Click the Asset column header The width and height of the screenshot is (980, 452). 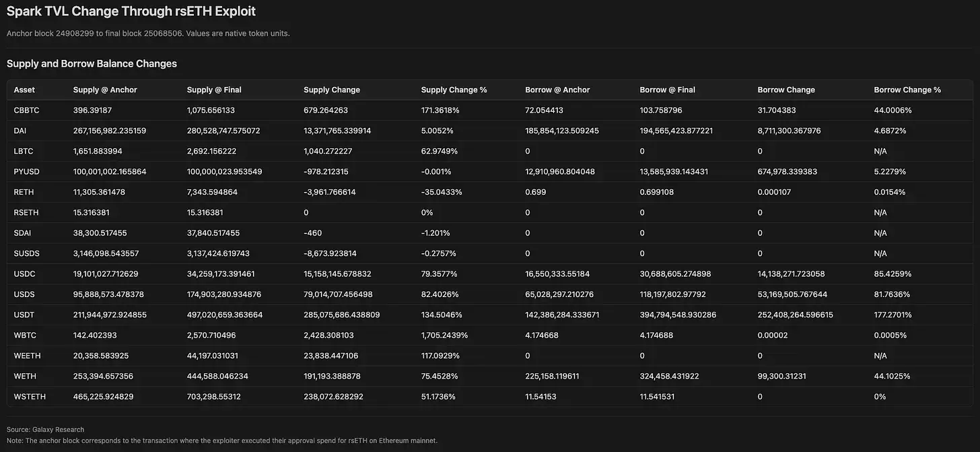tap(24, 90)
